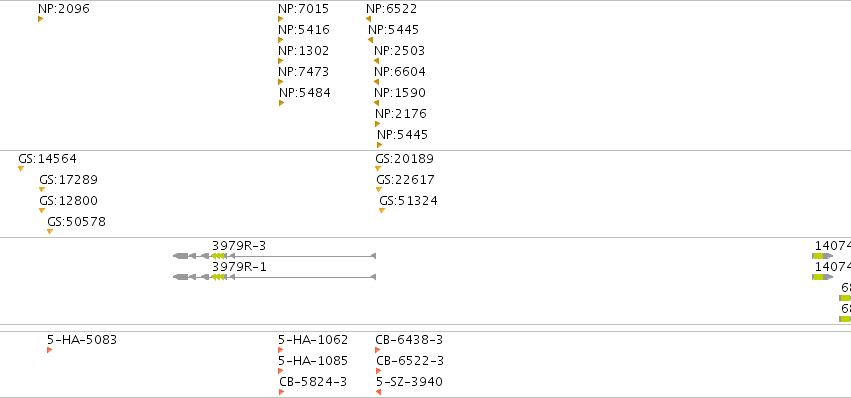Viewport: 851px width, 398px height.
Task: Select the 3979R-1 transcript label
Action: [239, 267]
